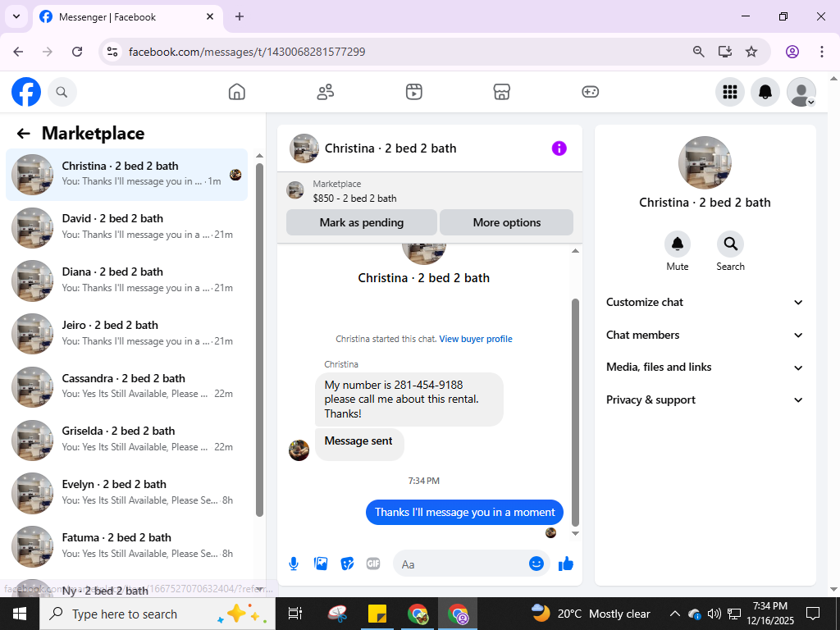Open the Friends icon in top navigation
This screenshot has width=840, height=630.
[325, 92]
